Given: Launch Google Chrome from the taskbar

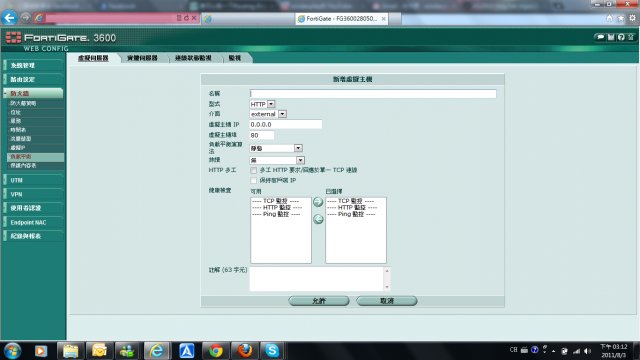Looking at the screenshot, I should (x=216, y=351).
